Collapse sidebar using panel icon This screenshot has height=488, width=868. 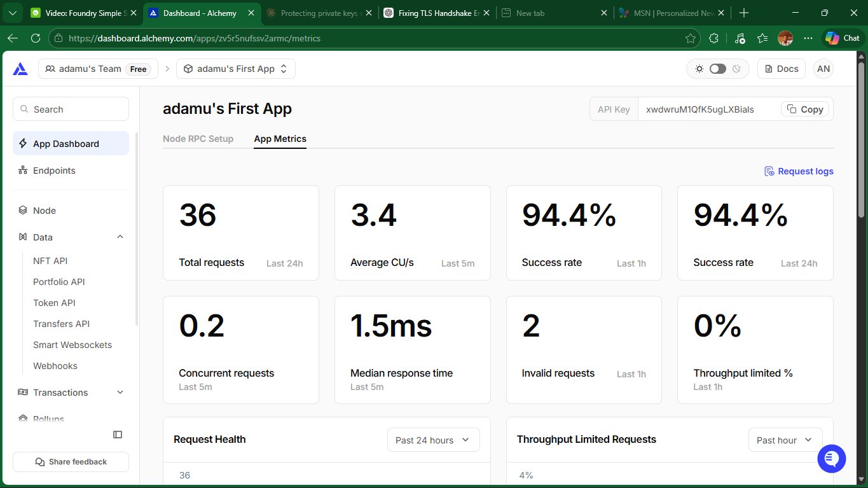[118, 435]
